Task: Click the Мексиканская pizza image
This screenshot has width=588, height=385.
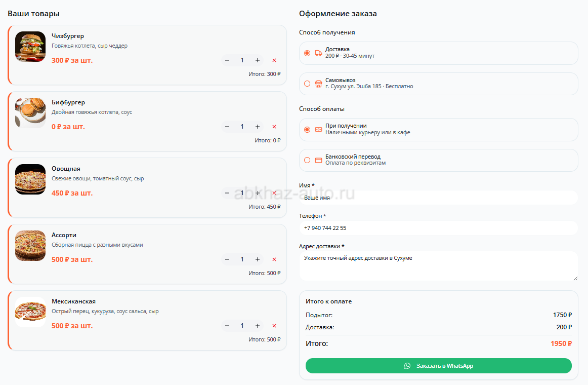Action: pos(30,312)
